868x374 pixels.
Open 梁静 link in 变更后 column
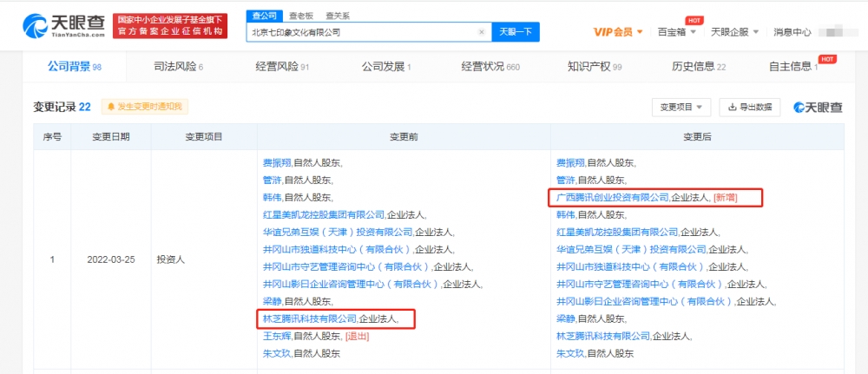566,318
